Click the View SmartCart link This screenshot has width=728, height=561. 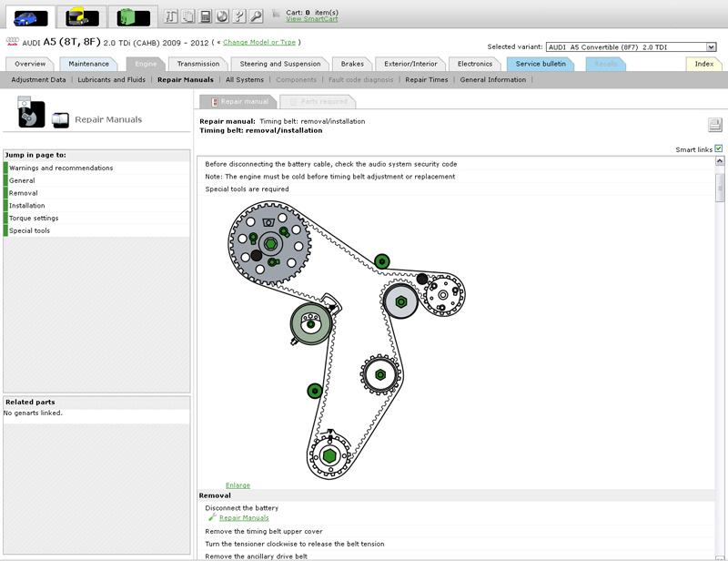tap(312, 19)
